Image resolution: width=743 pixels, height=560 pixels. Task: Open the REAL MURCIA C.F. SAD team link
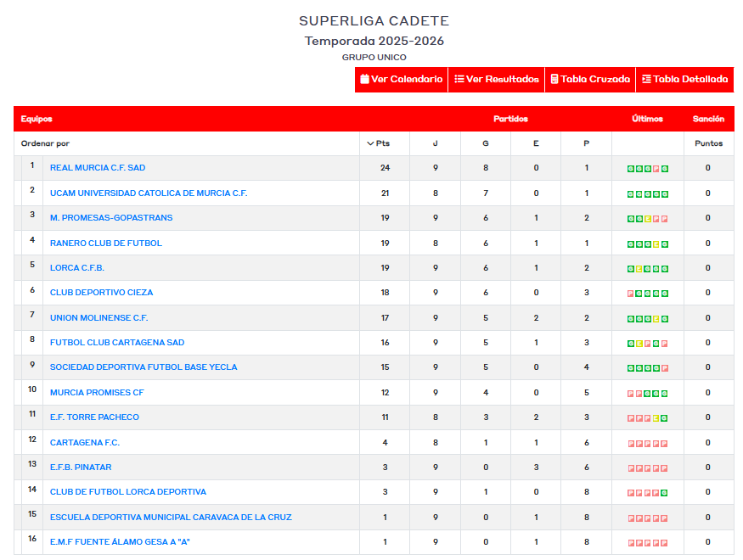tap(98, 167)
